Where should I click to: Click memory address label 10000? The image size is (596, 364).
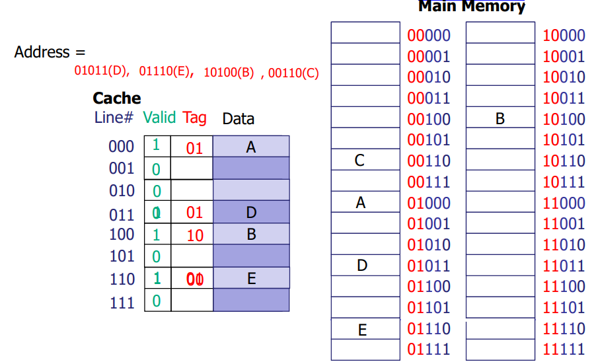point(564,35)
